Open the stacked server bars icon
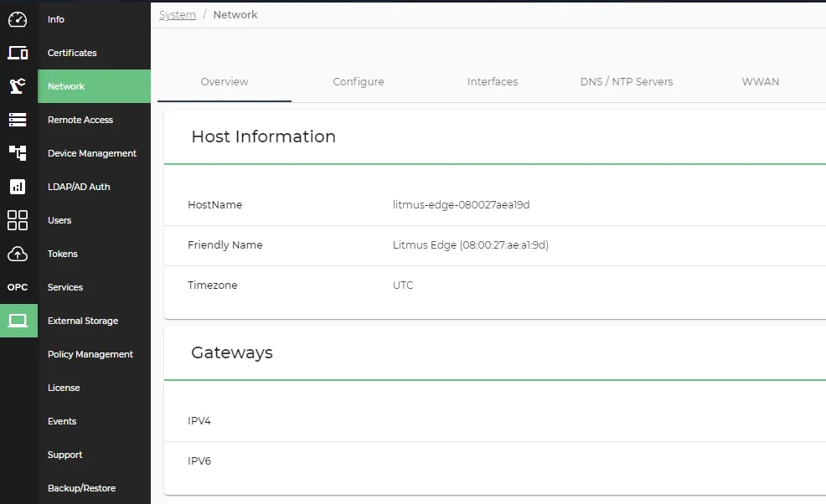Image resolution: width=826 pixels, height=504 pixels. coord(18,120)
